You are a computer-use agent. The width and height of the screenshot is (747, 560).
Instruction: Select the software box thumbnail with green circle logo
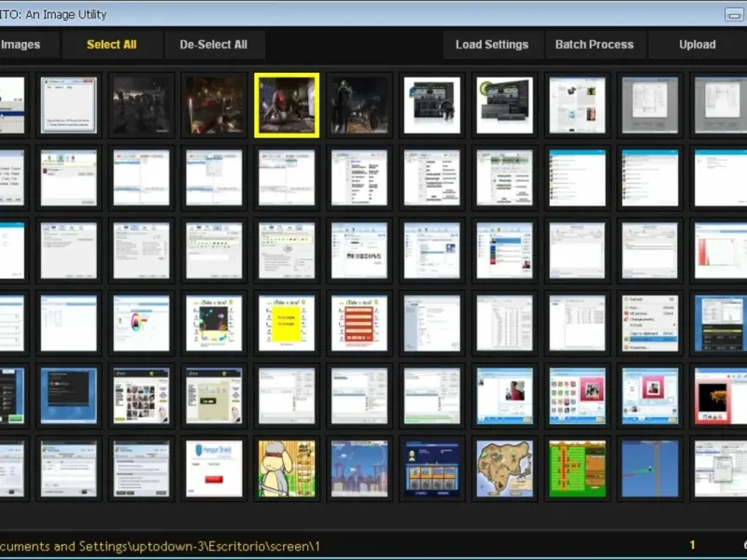click(x=504, y=105)
